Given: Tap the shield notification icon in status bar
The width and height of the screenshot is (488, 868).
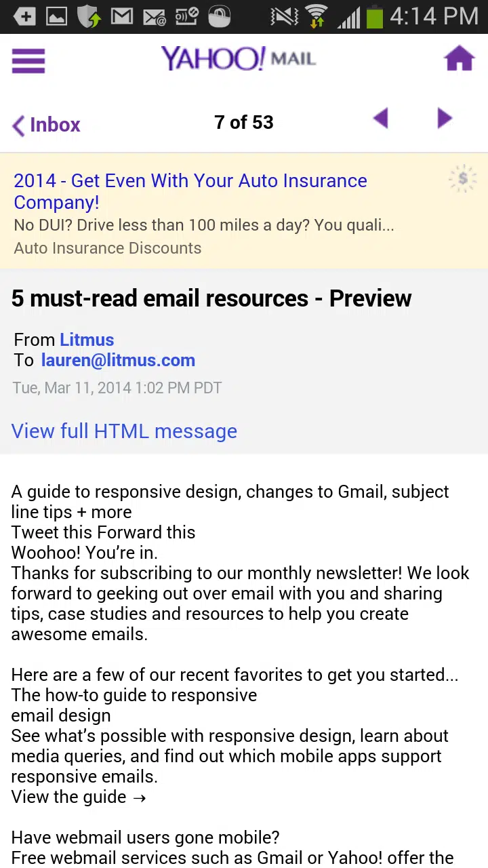Looking at the screenshot, I should 89,16.
